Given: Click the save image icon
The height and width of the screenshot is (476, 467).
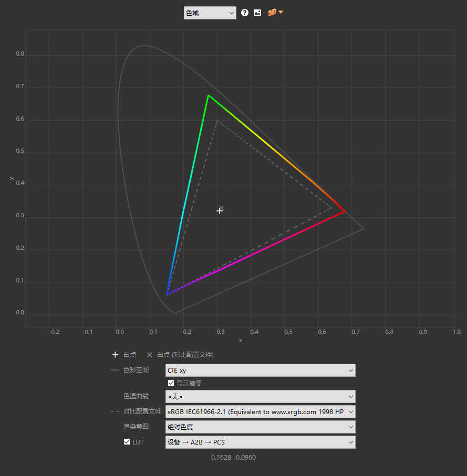Looking at the screenshot, I should pos(257,13).
